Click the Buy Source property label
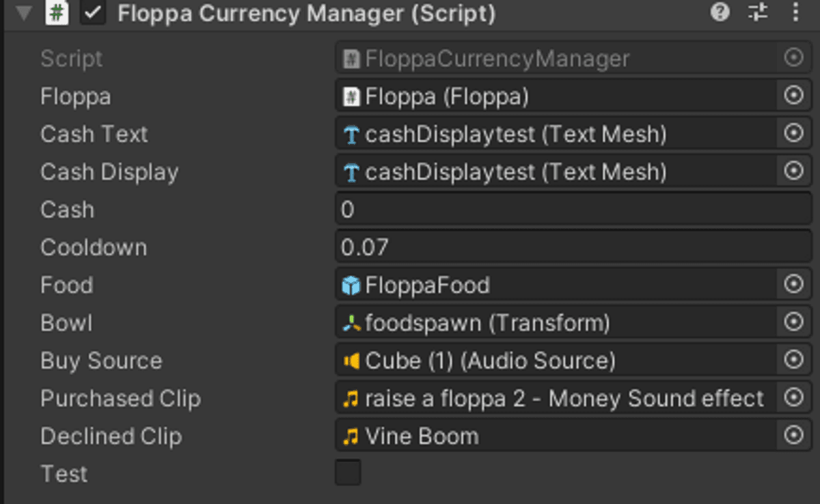 coord(101,360)
